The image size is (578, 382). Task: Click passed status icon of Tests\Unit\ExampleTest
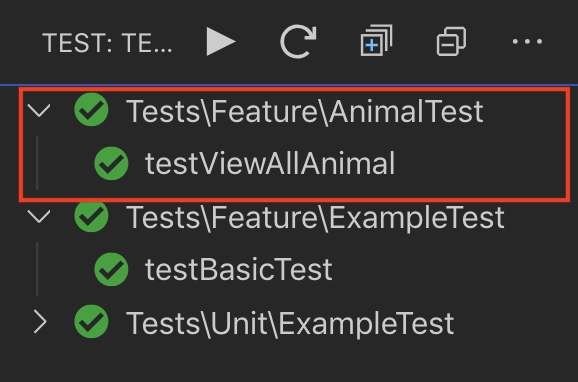tap(91, 322)
